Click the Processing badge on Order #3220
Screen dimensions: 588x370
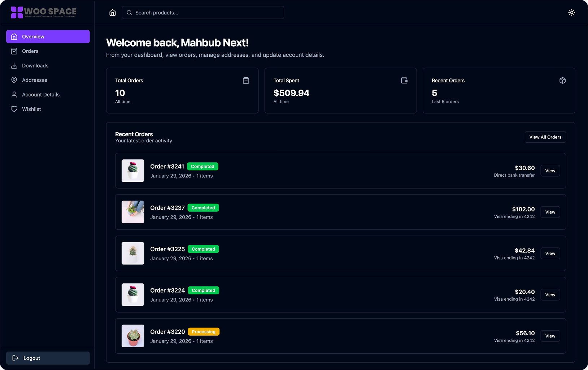tap(204, 331)
